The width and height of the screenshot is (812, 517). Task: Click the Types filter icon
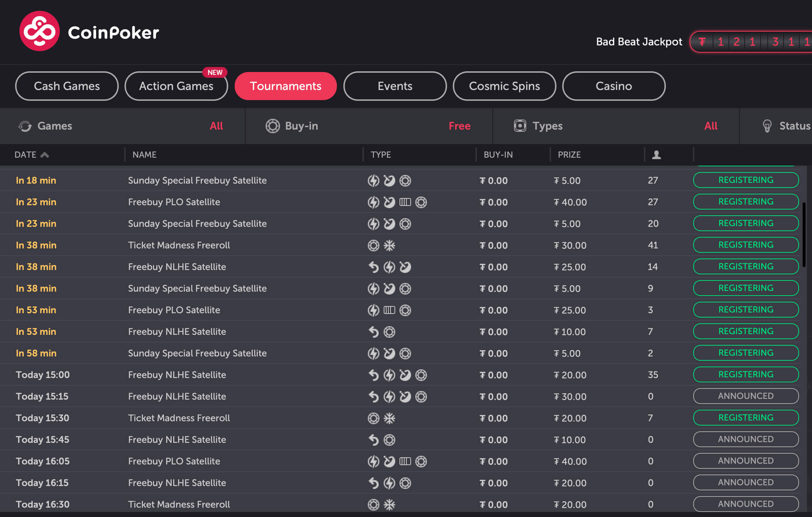(520, 126)
